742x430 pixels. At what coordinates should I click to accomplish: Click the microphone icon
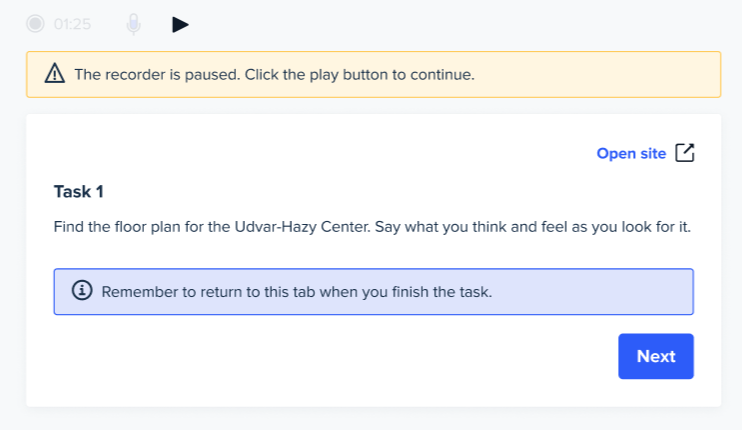coord(133,24)
